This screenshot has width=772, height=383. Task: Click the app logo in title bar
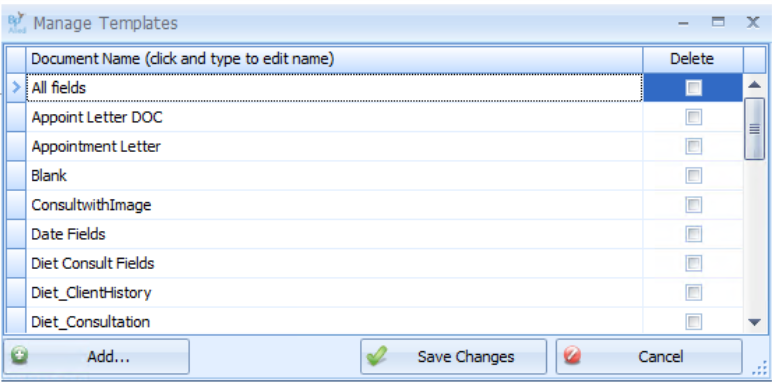coord(16,23)
